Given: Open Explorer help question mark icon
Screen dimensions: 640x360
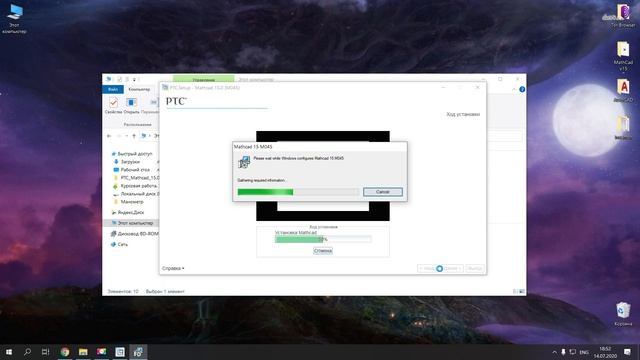Looking at the screenshot, I should point(522,89).
